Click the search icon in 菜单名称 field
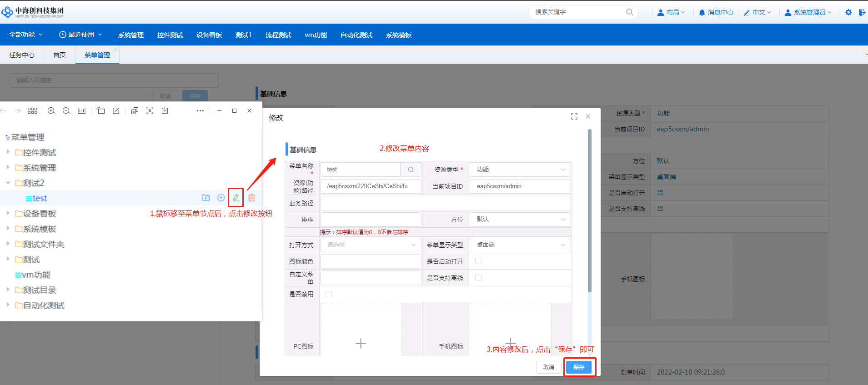The width and height of the screenshot is (868, 385). (411, 170)
